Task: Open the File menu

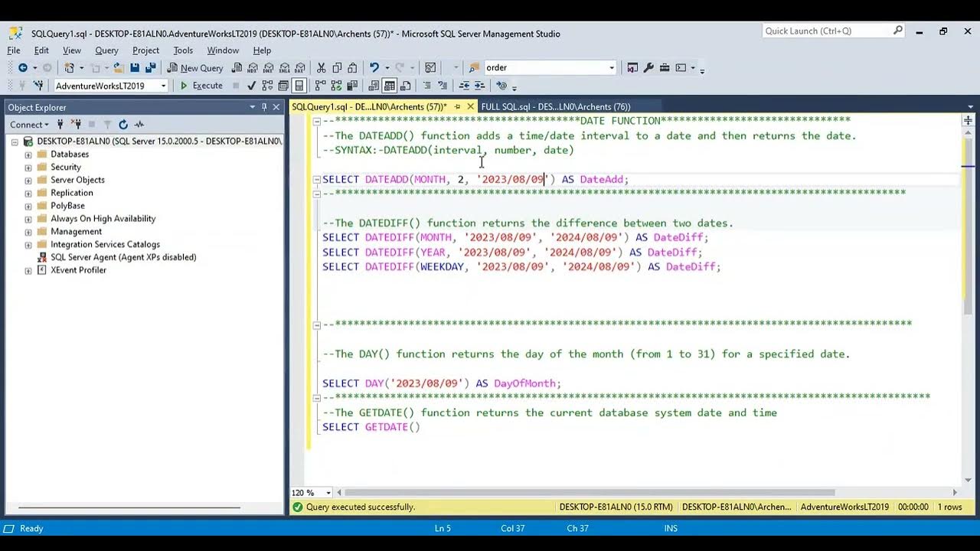Action: click(x=14, y=51)
